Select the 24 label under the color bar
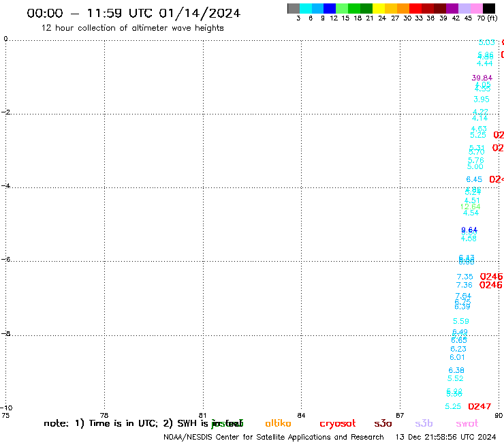This screenshot has width=504, height=443. [382, 18]
